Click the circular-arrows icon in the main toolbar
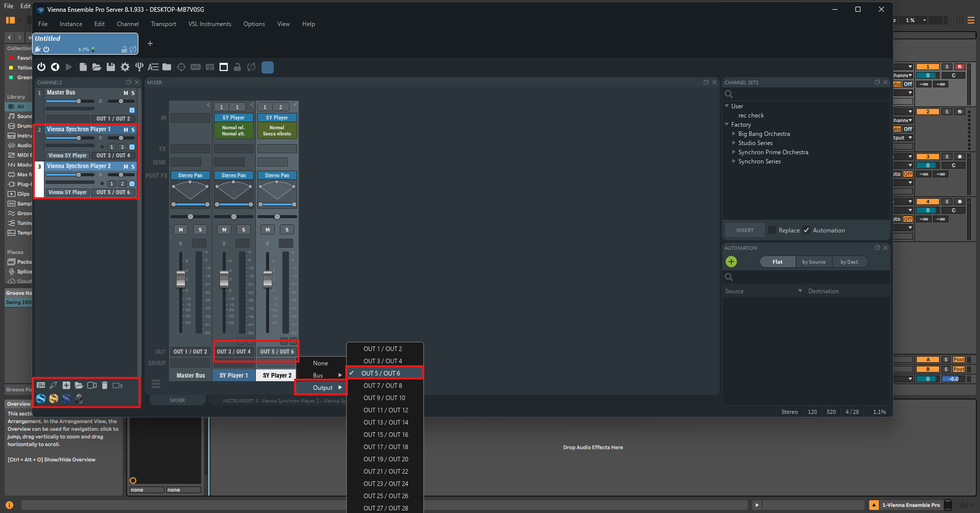Viewport: 980px width, 513px height. (x=251, y=67)
